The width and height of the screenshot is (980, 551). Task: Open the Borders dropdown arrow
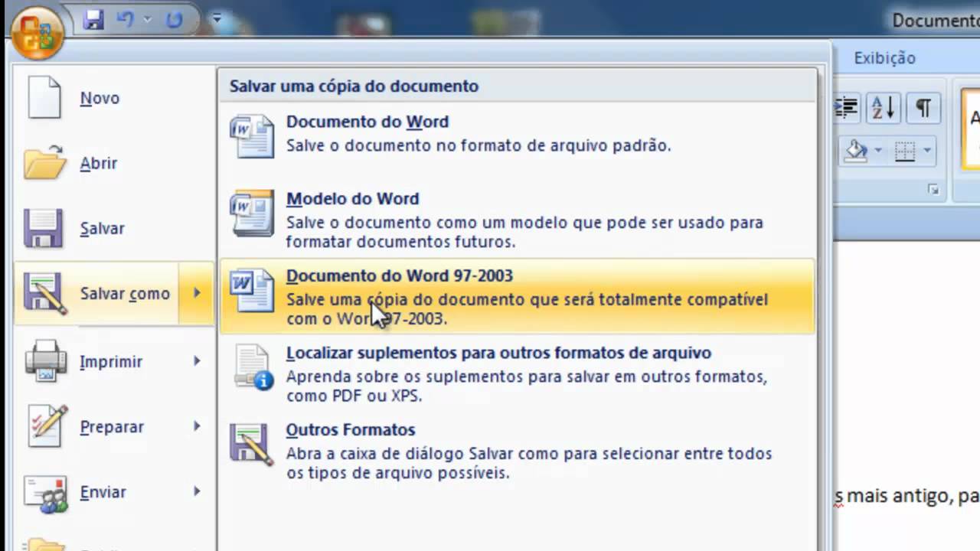click(x=928, y=150)
